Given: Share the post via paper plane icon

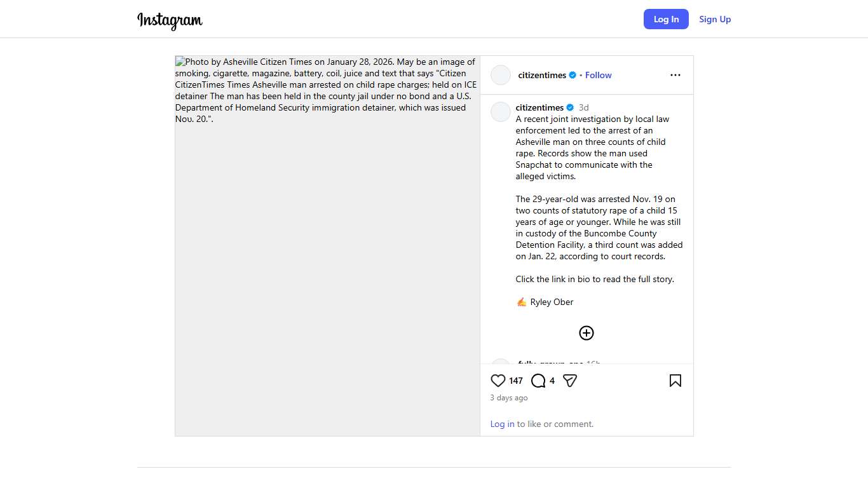Looking at the screenshot, I should pyautogui.click(x=570, y=381).
